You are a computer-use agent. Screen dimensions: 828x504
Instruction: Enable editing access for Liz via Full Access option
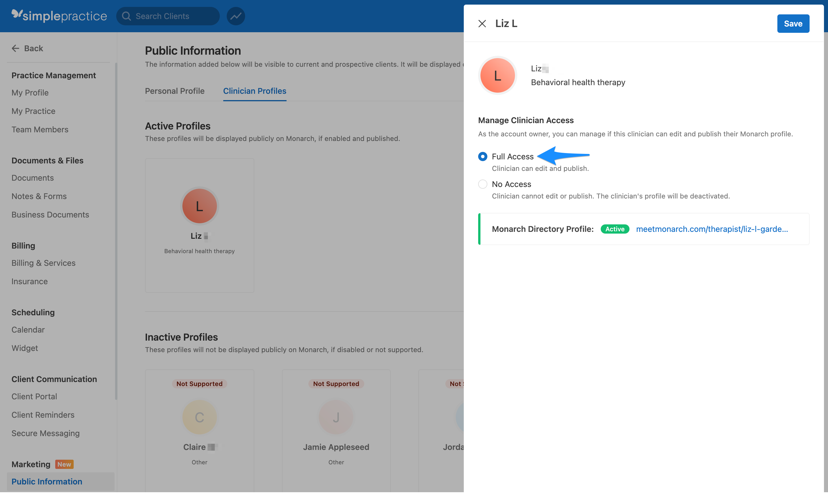tap(482, 156)
